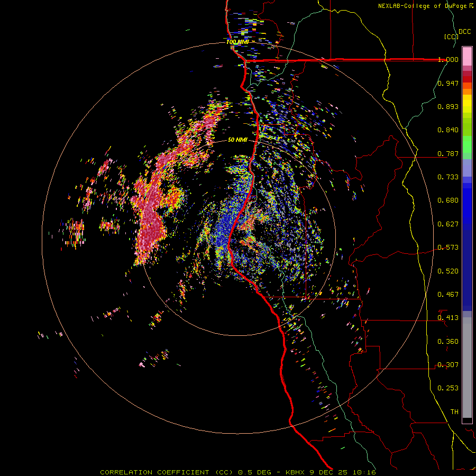Click the 0.733 value on the color scale
The width and height of the screenshot is (476, 476).
(x=448, y=177)
